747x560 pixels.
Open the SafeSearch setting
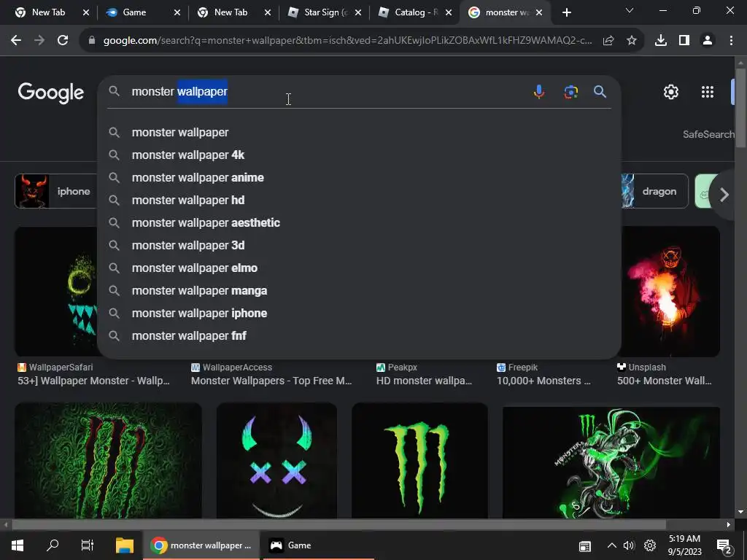tap(709, 135)
